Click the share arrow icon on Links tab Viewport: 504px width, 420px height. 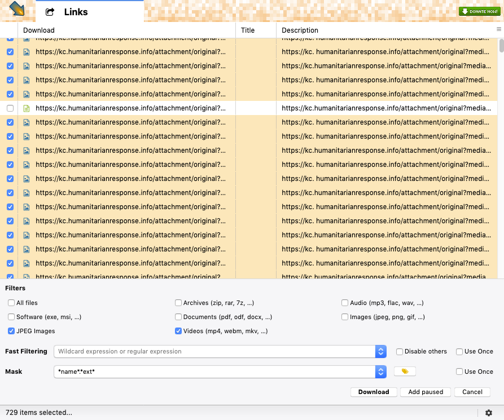50,12
